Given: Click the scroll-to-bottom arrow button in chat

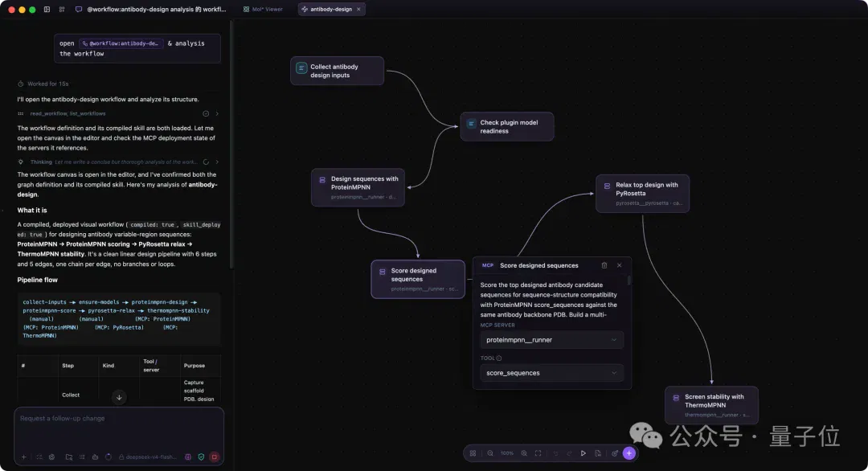Looking at the screenshot, I should coord(119,397).
